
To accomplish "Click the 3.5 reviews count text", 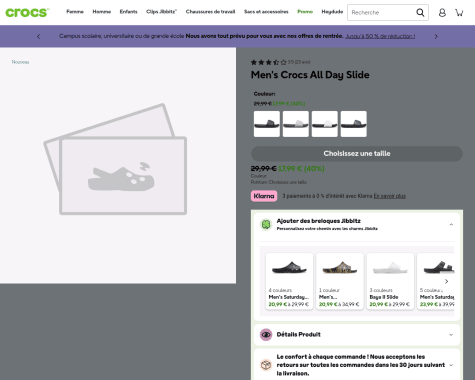I will (299, 62).
